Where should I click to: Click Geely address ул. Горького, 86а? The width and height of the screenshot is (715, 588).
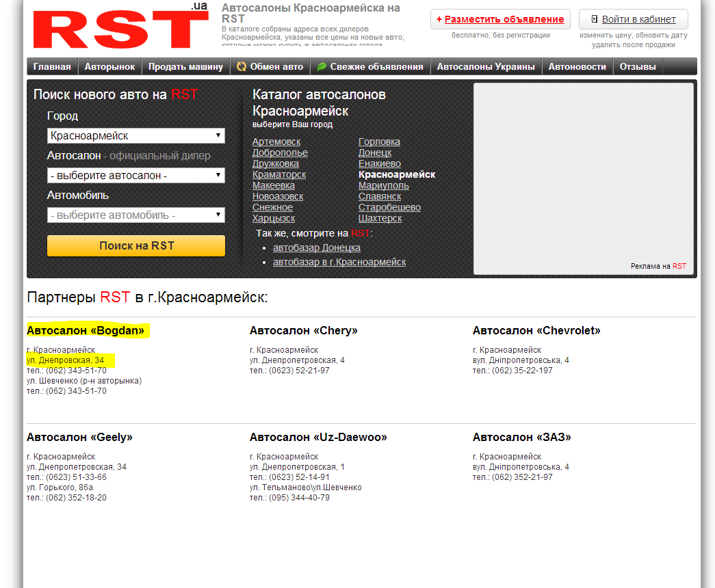click(60, 487)
